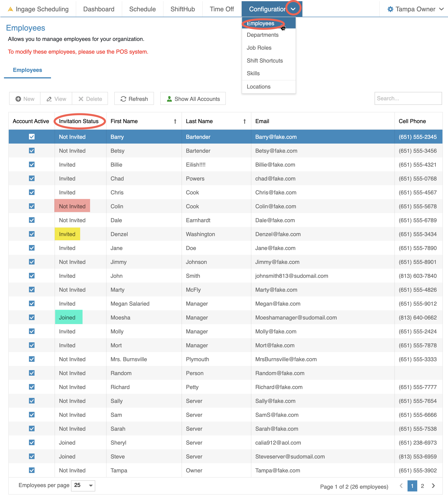
Task: Collapse the Configuration dropdown chevron
Action: click(x=293, y=9)
